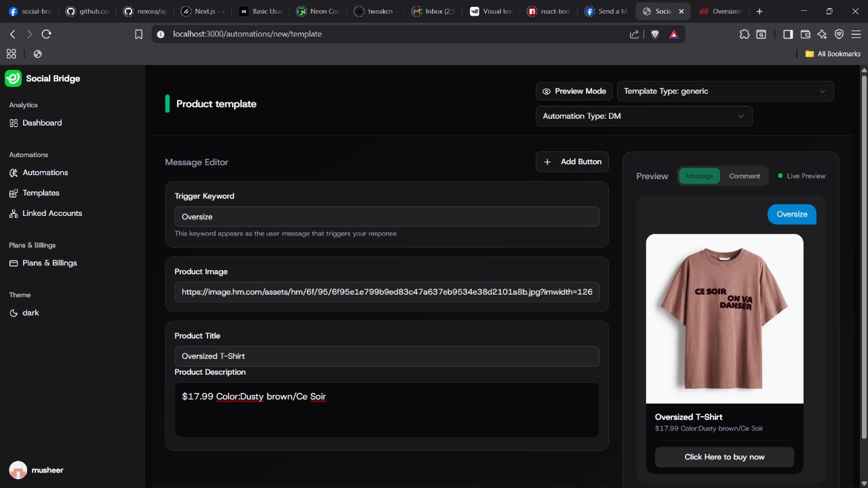Open the Automations sidebar item
The height and width of the screenshot is (488, 868).
pos(45,172)
